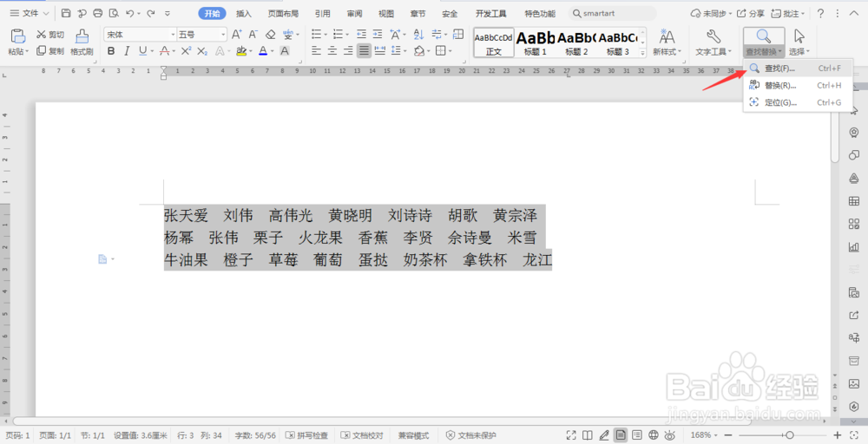Apply character shading A icon
This screenshot has height=444, width=868.
pos(285,51)
